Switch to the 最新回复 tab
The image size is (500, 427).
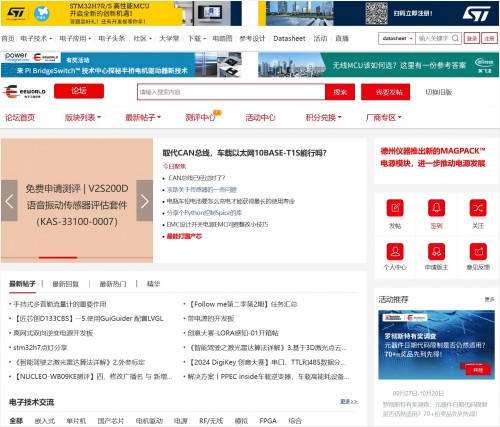coord(66,284)
